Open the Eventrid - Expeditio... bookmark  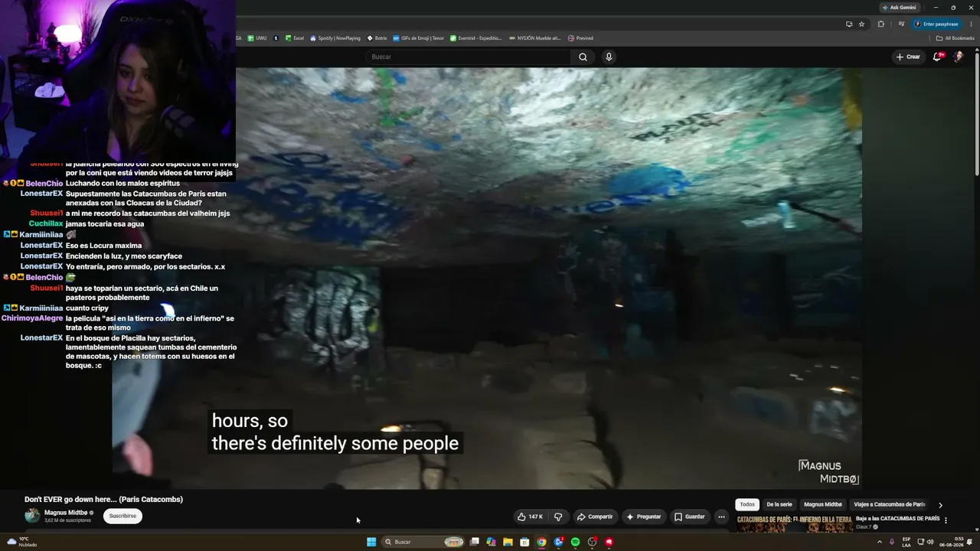coord(476,38)
